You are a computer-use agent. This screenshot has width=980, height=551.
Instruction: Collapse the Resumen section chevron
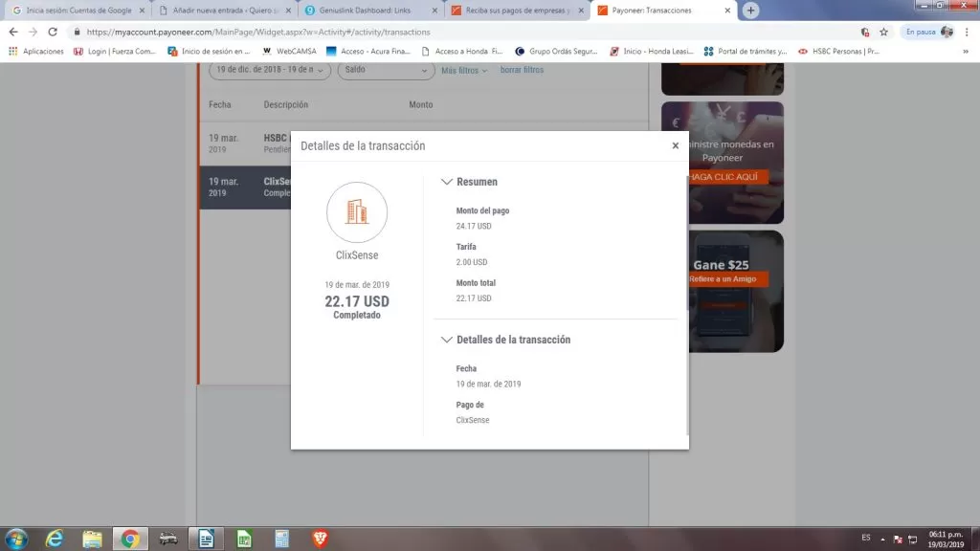[x=446, y=182]
